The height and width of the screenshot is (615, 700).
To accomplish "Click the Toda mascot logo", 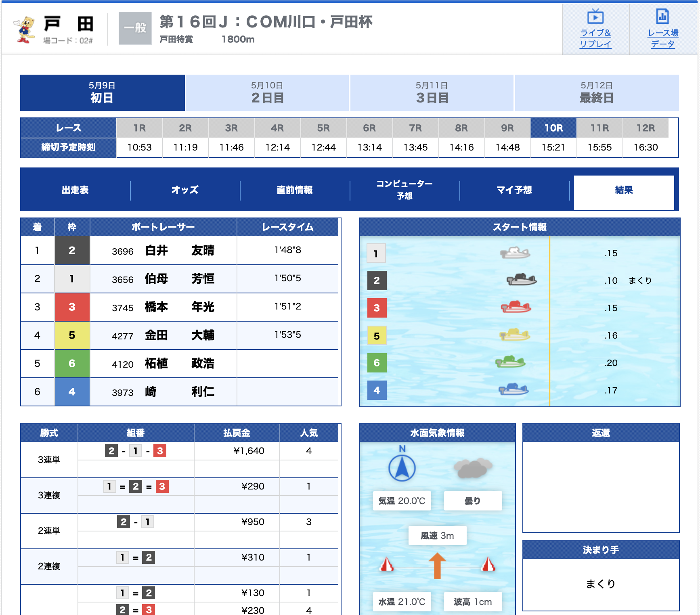I will pyautogui.click(x=25, y=29).
